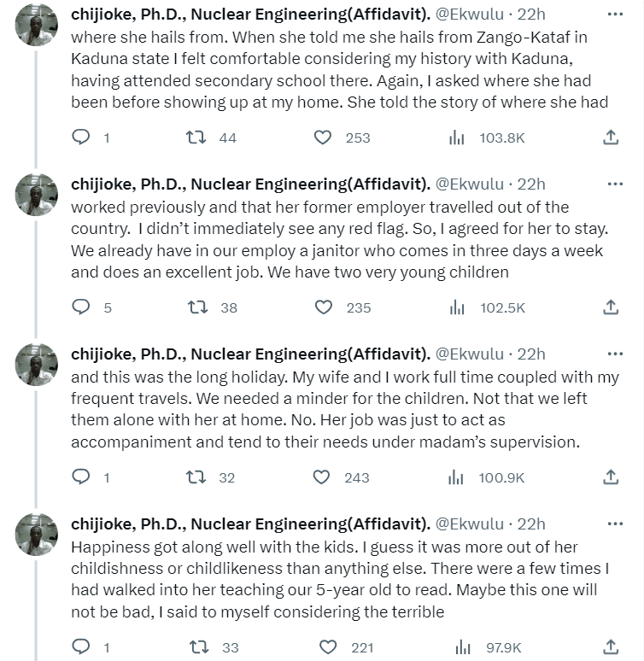Retweet the post with 33 retweets

click(x=198, y=647)
